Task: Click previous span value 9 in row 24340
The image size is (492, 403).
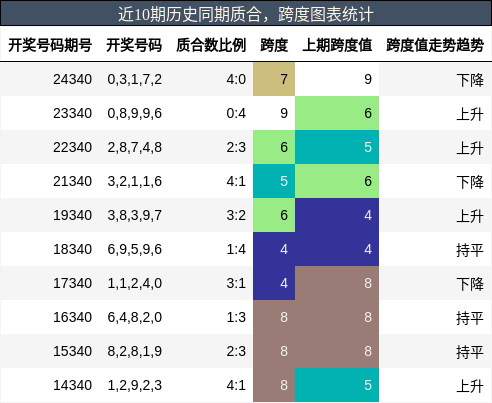Action: tap(368, 79)
